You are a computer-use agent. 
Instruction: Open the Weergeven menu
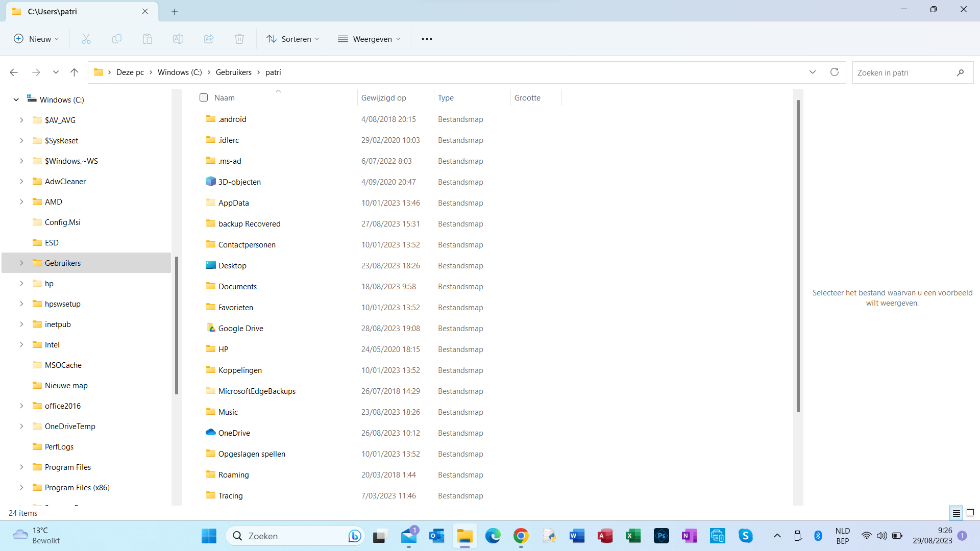coord(369,39)
